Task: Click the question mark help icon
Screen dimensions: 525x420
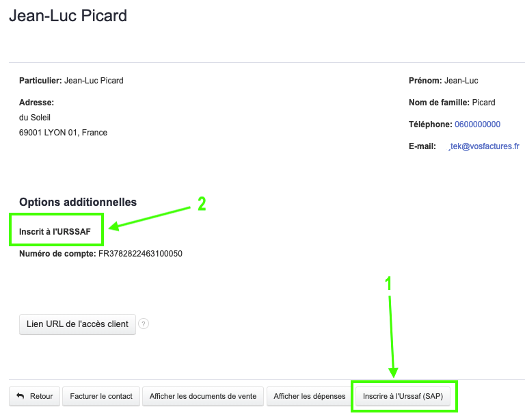Action: pos(144,324)
